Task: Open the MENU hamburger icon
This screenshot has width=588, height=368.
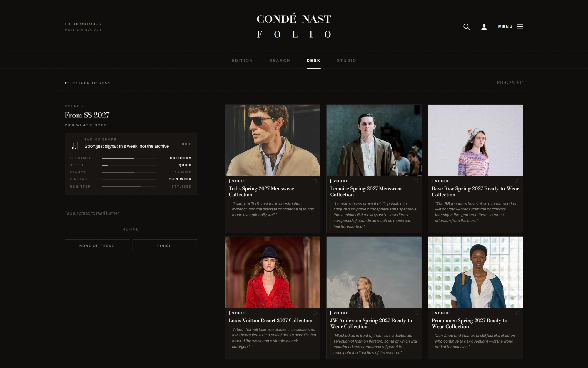Action: (520, 27)
